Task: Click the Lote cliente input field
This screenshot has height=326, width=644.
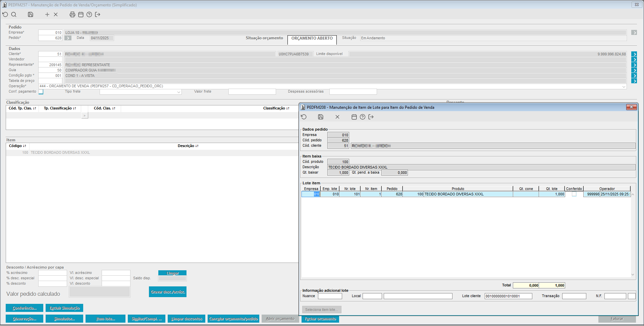Action: (508, 296)
